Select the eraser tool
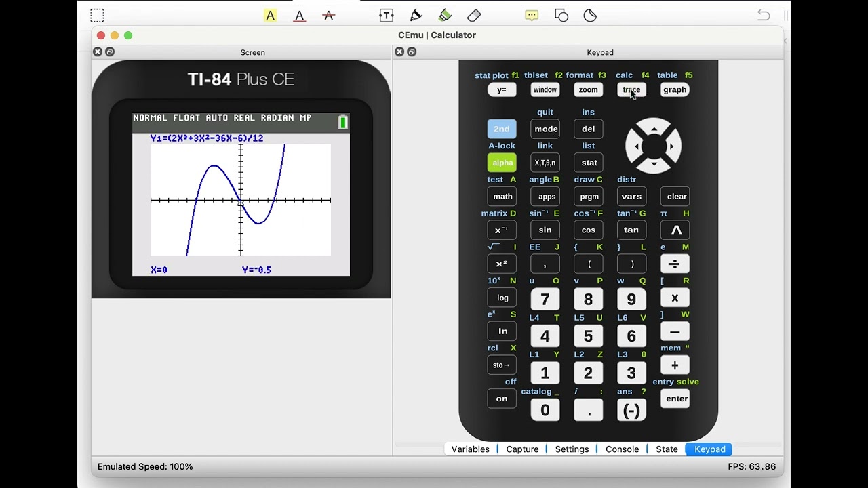Screen dimensions: 868x488 pos(474,15)
